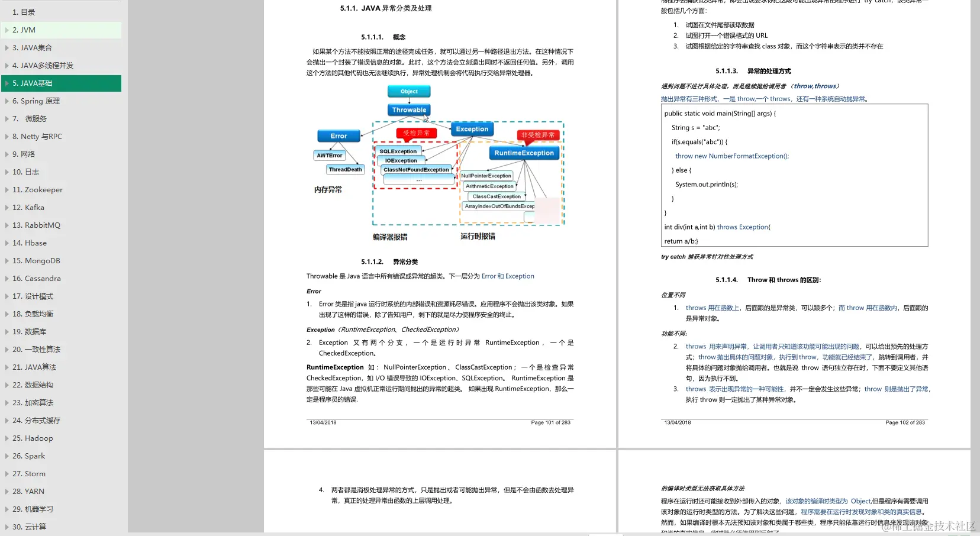Click 'Page 102 of 283' footer text
Screen dimensions: 980x536
[x=905, y=422]
